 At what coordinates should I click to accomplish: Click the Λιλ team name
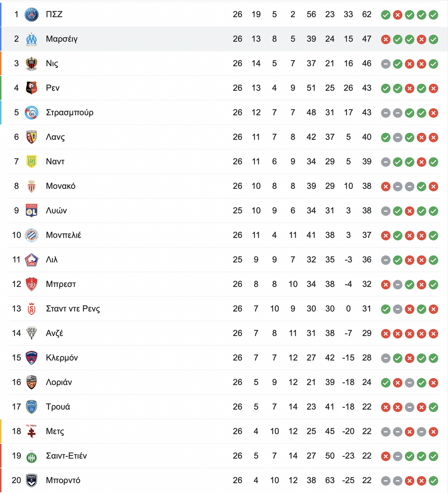52,260
